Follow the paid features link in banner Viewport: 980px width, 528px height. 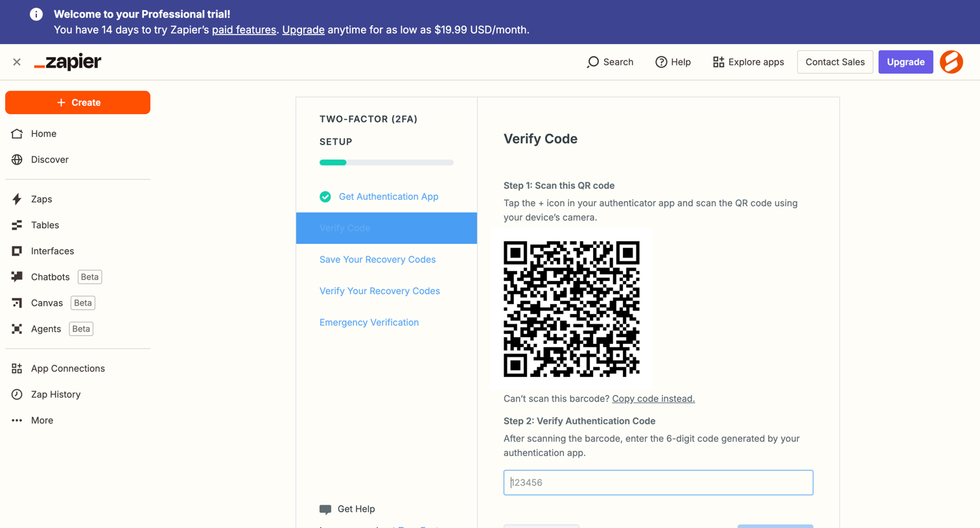[x=244, y=30]
